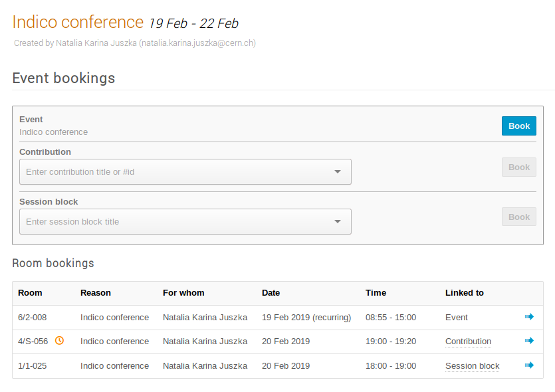
Task: Click the Date column header
Action: pos(271,293)
